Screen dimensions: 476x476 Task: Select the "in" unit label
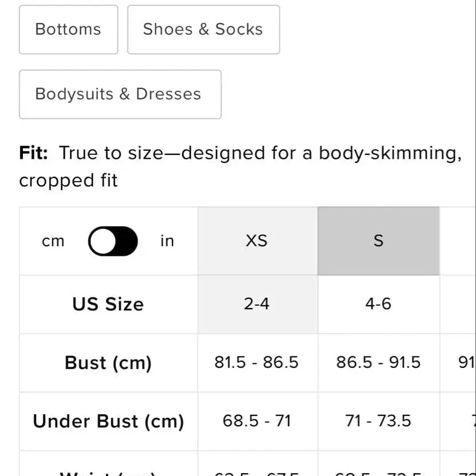click(x=167, y=241)
